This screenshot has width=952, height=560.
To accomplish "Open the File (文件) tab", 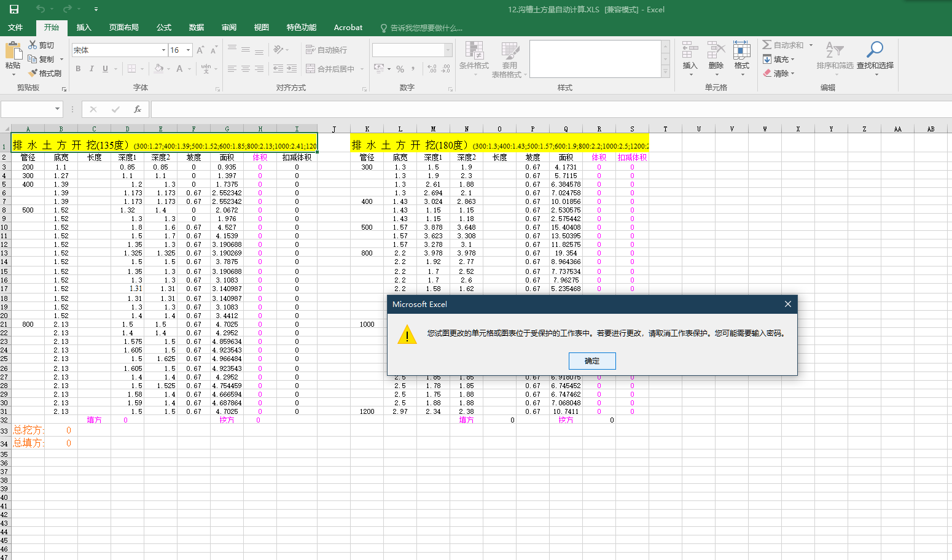I will pos(15,27).
